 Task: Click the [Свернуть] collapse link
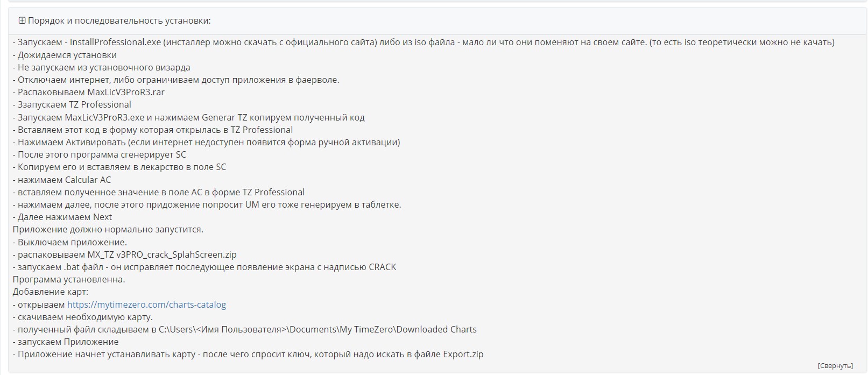pos(835,365)
